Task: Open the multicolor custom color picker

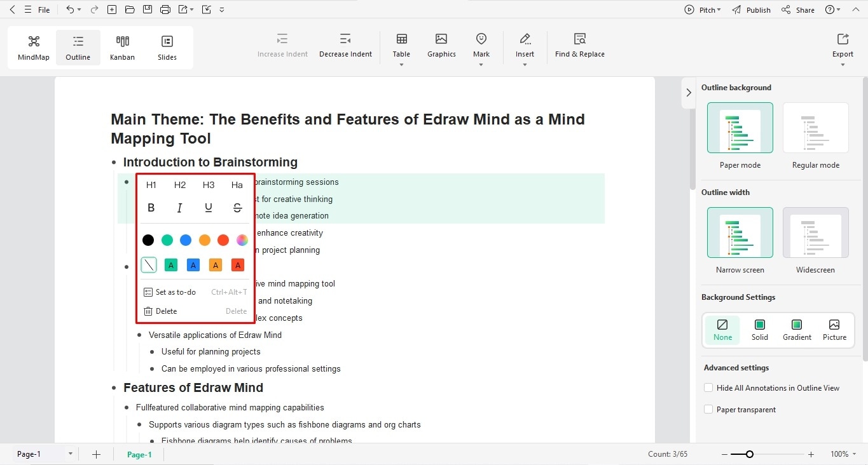Action: click(x=242, y=240)
